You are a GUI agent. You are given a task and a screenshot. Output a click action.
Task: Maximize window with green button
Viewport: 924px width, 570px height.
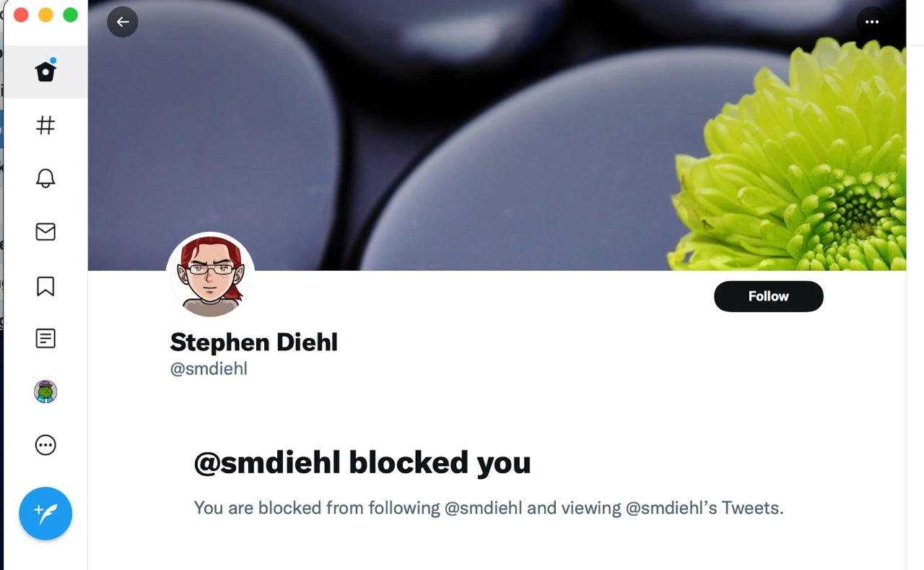(x=70, y=14)
